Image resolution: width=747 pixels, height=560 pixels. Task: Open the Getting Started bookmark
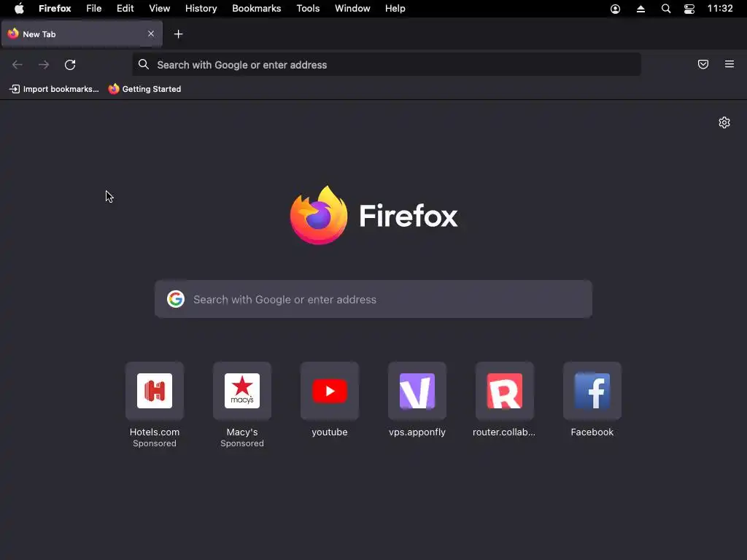click(145, 89)
